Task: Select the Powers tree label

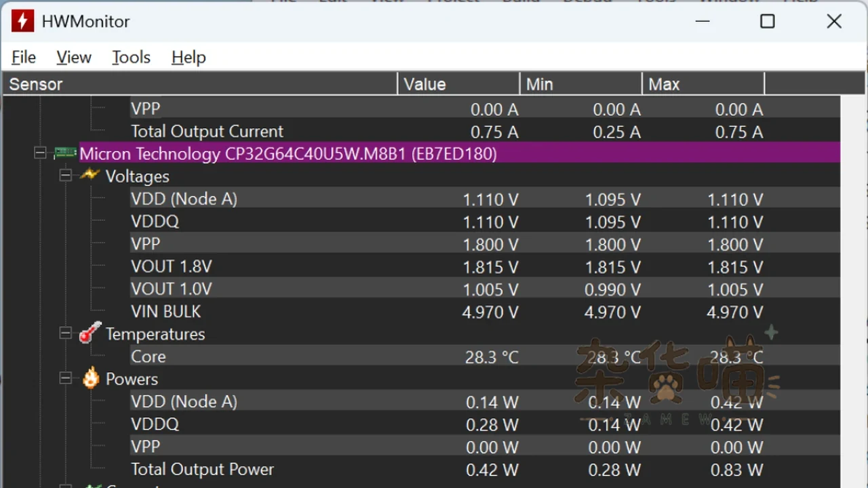Action: 132,379
